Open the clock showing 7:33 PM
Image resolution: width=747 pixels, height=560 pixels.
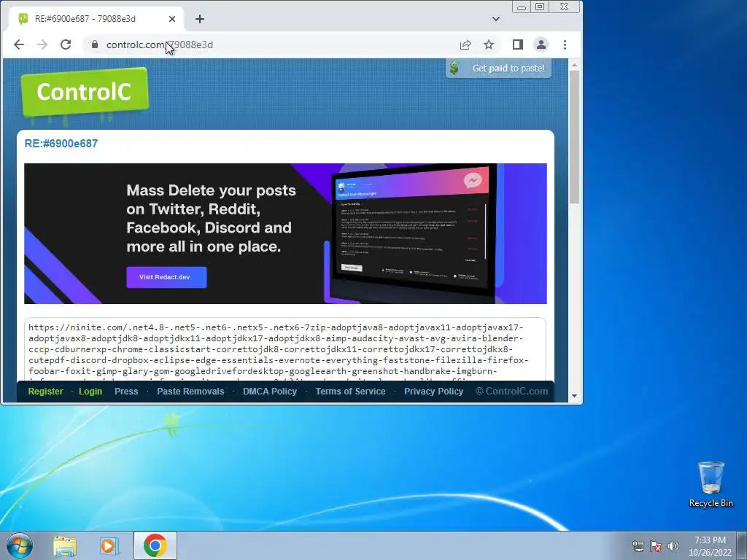pos(710,546)
